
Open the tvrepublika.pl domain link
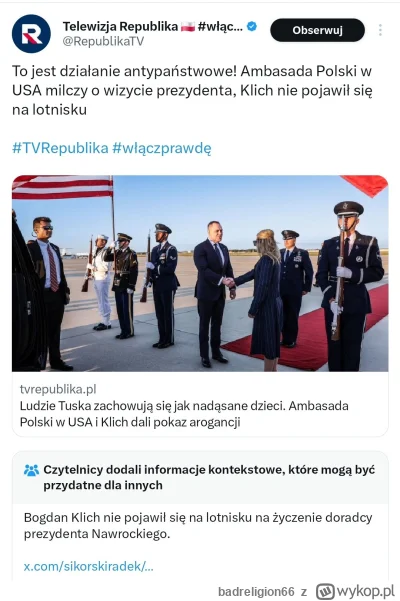point(58,389)
